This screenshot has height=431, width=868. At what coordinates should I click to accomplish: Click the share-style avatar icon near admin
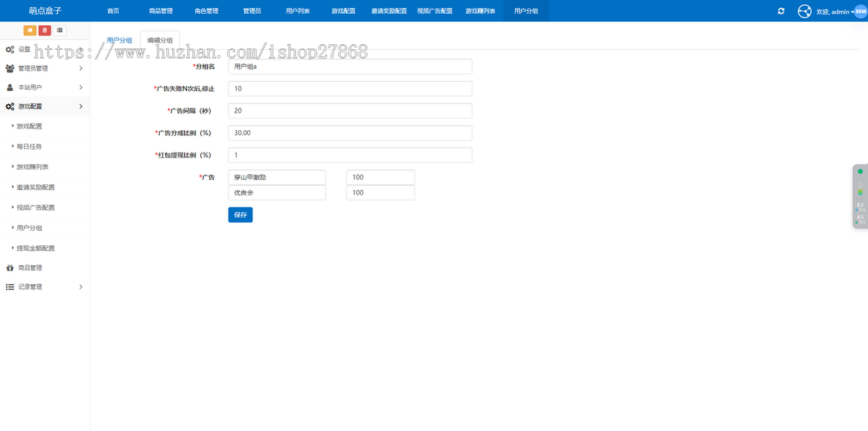(x=804, y=11)
